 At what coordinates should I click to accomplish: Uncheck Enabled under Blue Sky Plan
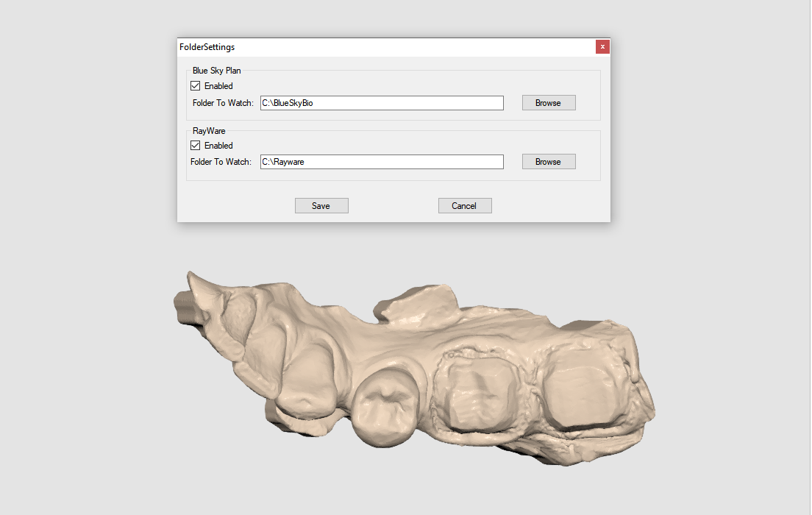(x=195, y=86)
